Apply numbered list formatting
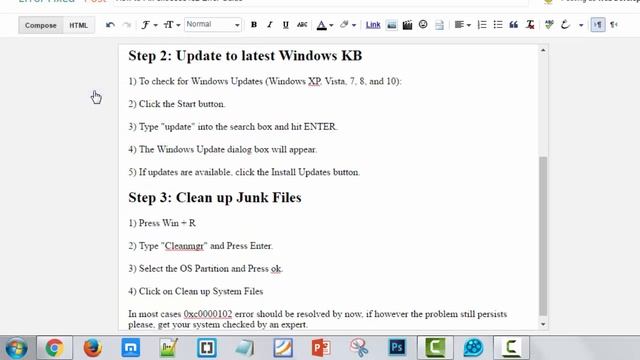 pos(482,25)
